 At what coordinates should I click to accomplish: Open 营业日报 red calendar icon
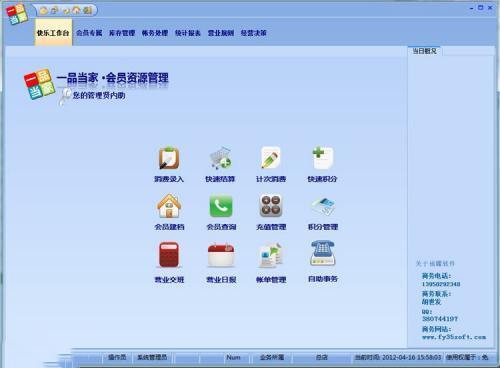[x=221, y=255]
